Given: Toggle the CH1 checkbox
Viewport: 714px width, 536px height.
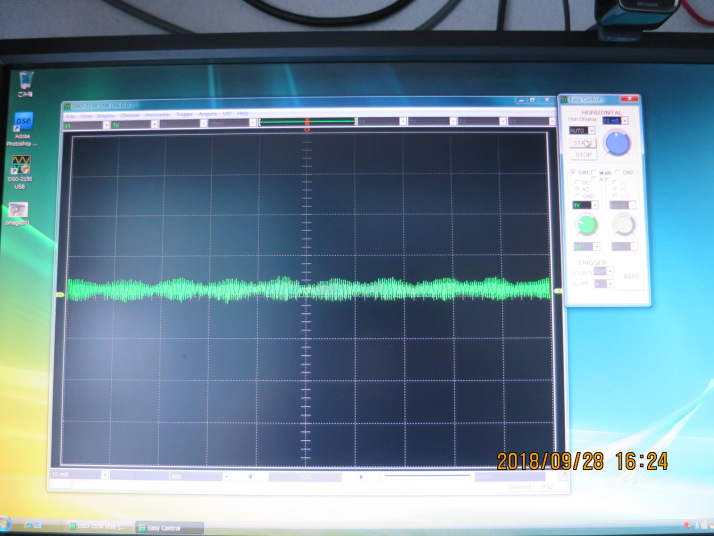Looking at the screenshot, I should (573, 172).
